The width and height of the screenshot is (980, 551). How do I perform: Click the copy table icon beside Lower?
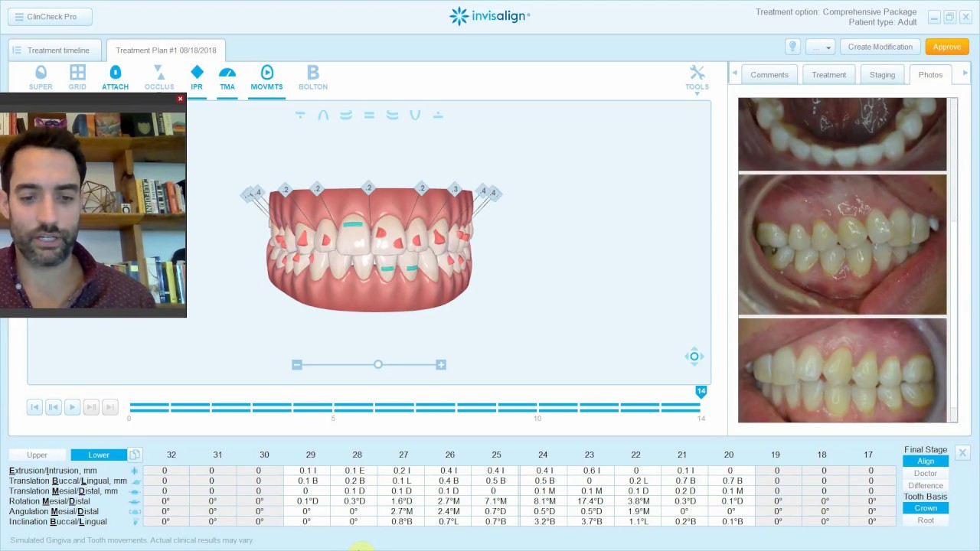[135, 455]
